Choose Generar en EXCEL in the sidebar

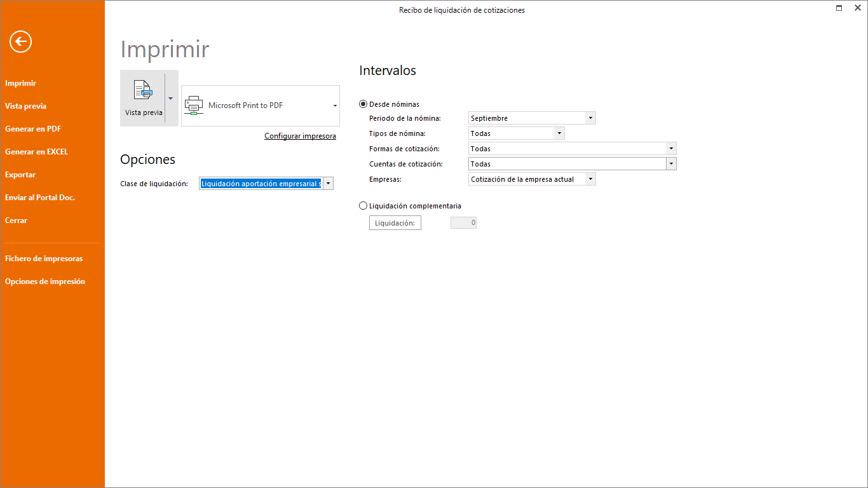pos(36,152)
